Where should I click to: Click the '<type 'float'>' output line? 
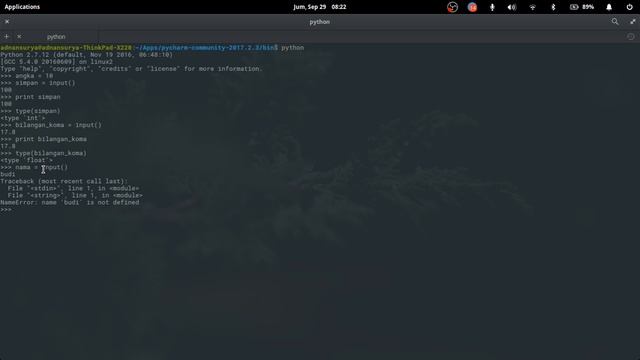[27, 160]
